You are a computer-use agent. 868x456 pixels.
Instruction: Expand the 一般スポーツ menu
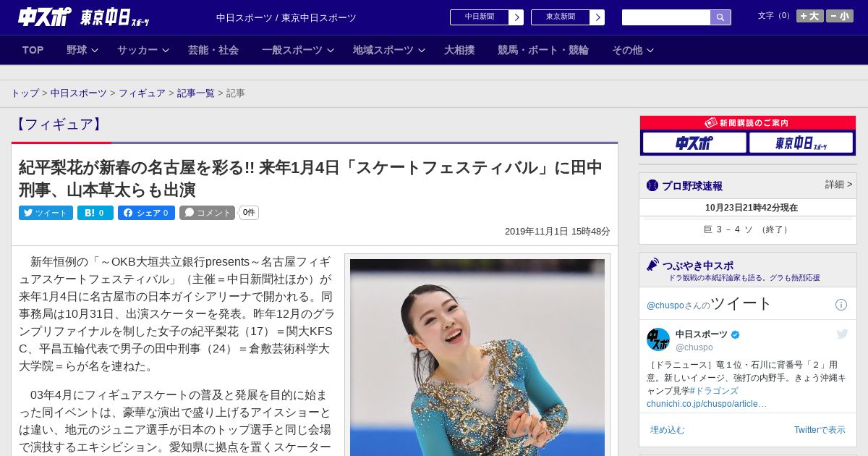[298, 50]
